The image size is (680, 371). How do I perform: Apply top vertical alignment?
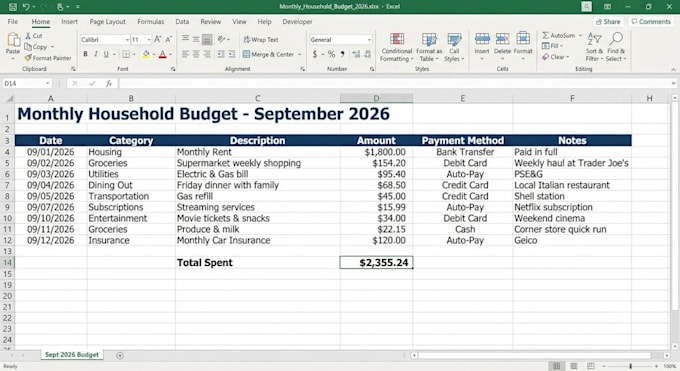pyautogui.click(x=185, y=39)
